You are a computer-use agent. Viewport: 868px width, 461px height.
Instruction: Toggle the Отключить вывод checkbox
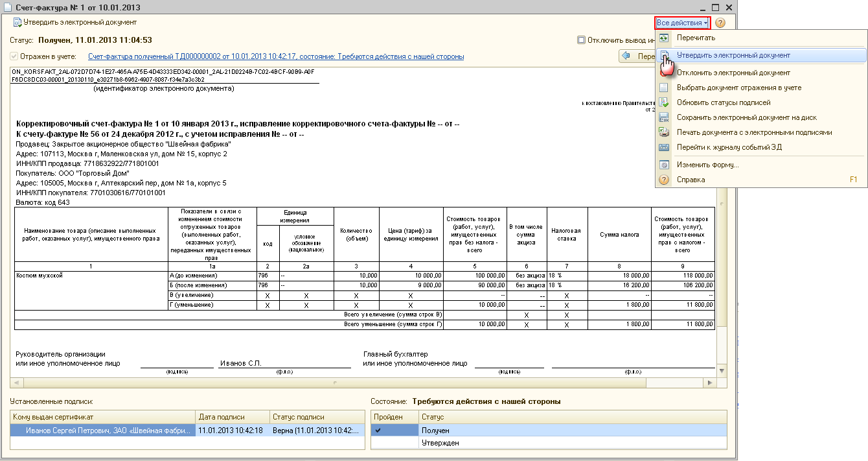click(x=581, y=40)
